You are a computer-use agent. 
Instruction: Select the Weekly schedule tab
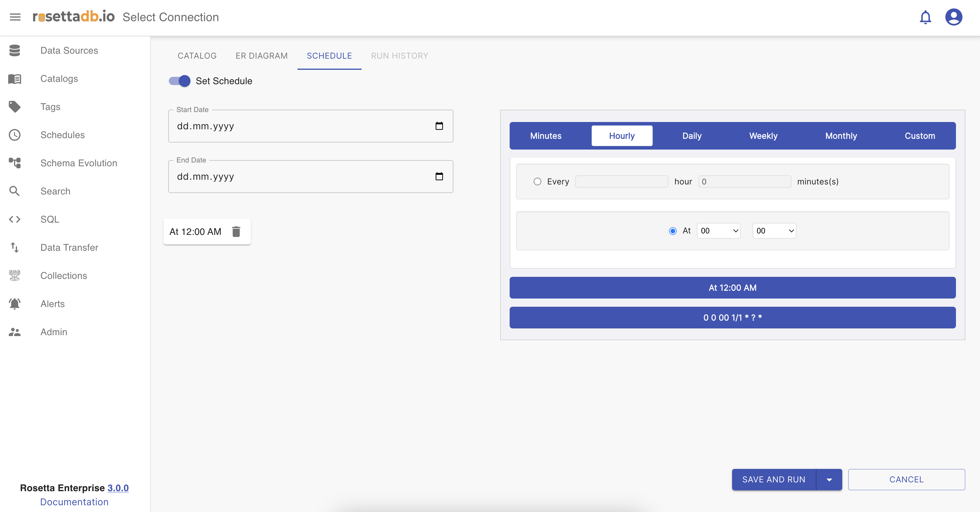pyautogui.click(x=763, y=136)
